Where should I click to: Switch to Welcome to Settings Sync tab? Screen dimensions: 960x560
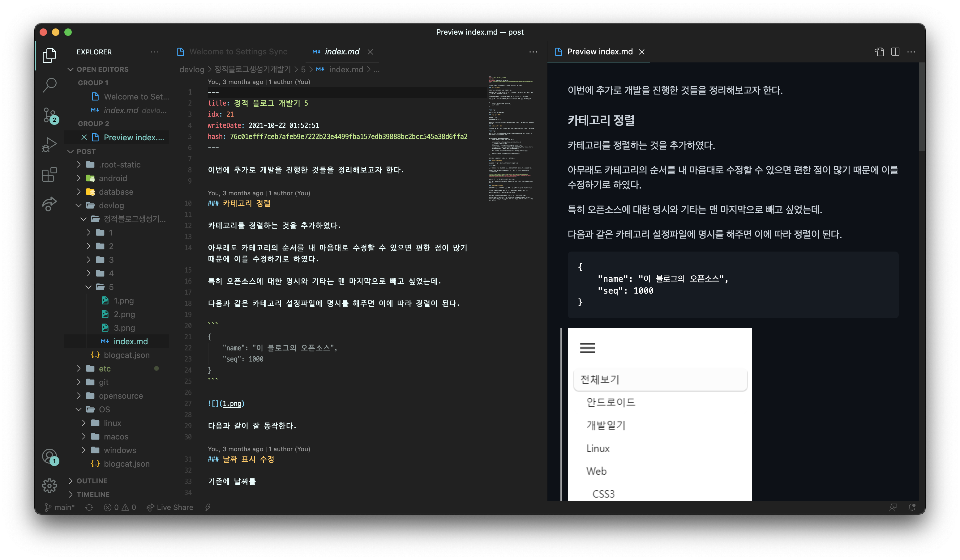pos(238,52)
